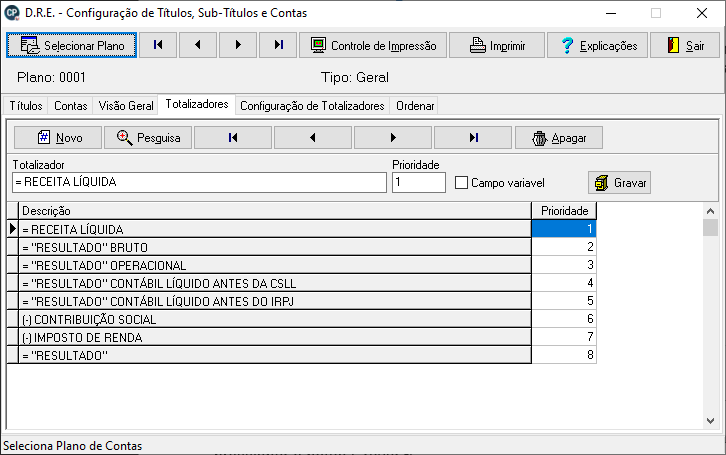Enable the Campo variavel checkbox
726x455 pixels.
[x=461, y=183]
